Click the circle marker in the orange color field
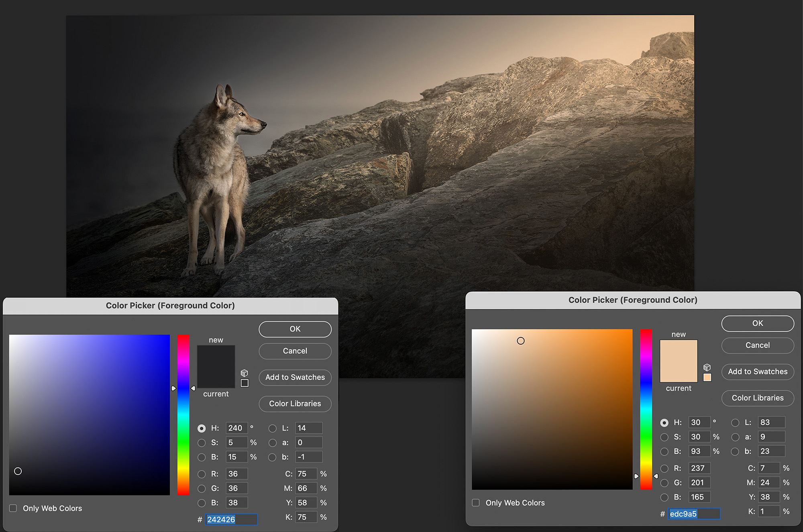 (521, 341)
